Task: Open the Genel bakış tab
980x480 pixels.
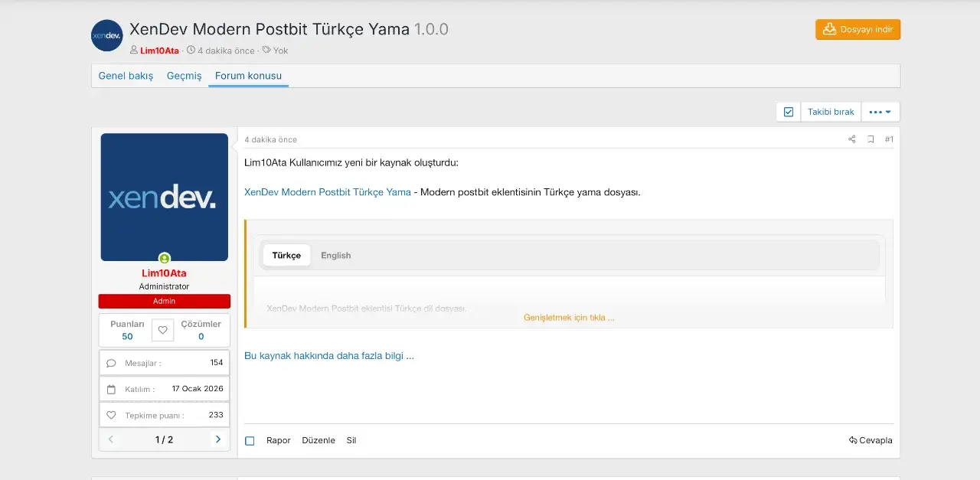Action: coord(126,76)
